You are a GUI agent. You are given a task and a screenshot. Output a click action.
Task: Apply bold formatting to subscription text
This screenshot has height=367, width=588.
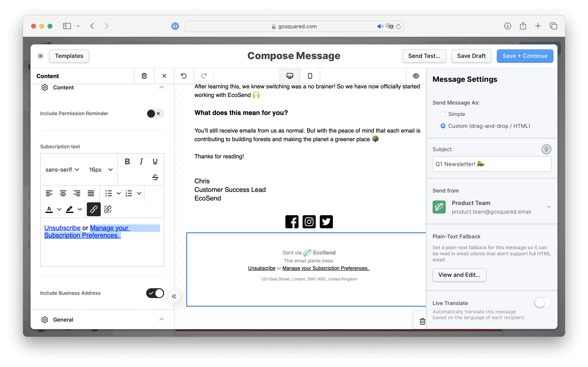point(127,161)
